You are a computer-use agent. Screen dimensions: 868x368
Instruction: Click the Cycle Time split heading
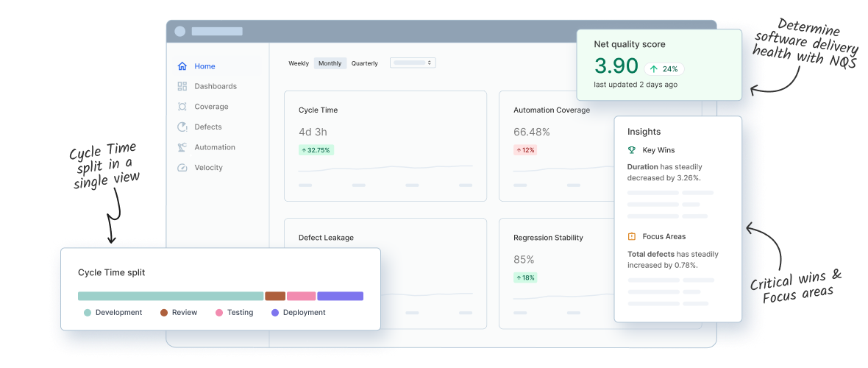[x=111, y=272]
